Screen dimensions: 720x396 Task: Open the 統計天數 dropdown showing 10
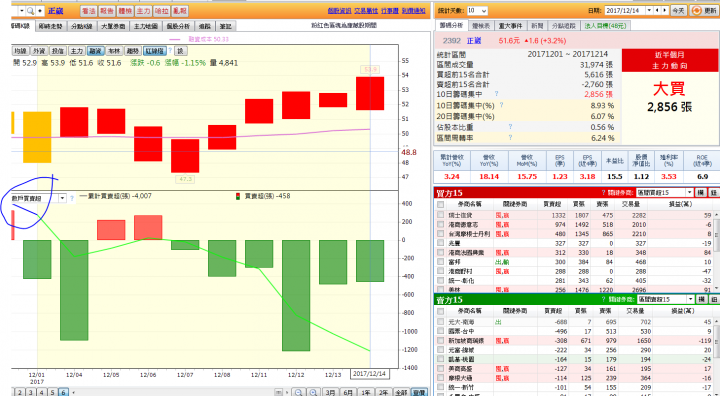[x=478, y=11]
